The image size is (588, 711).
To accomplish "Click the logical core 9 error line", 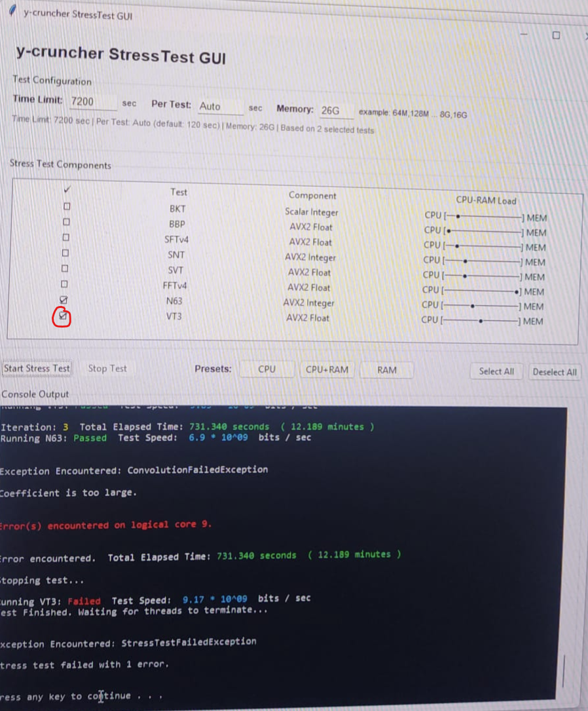I will coord(105,525).
